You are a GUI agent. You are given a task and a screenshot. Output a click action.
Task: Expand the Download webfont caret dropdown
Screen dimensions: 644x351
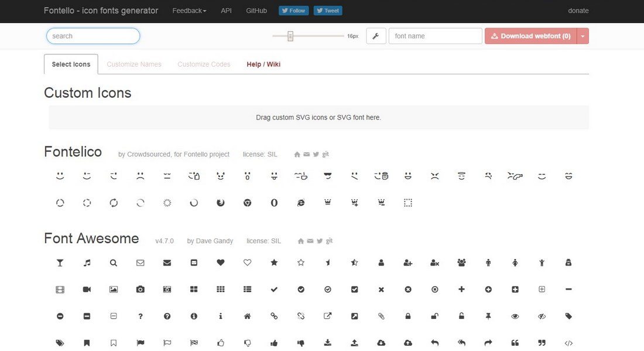click(x=583, y=36)
